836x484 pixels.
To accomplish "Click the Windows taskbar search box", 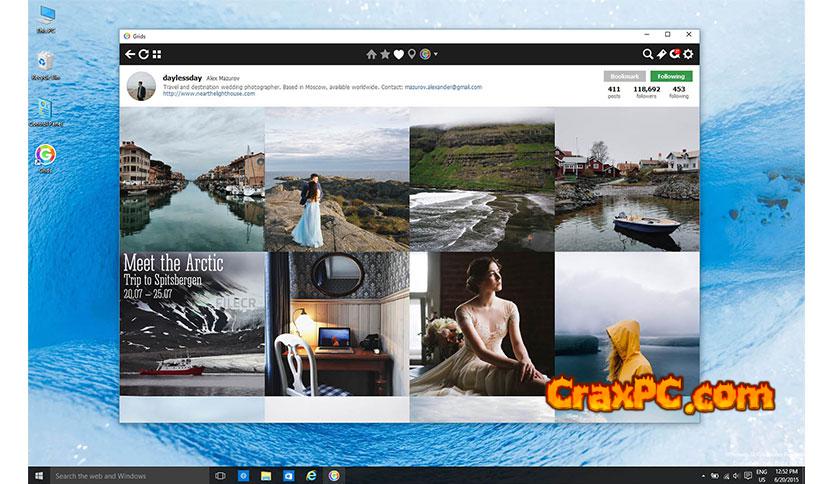I will (125, 475).
